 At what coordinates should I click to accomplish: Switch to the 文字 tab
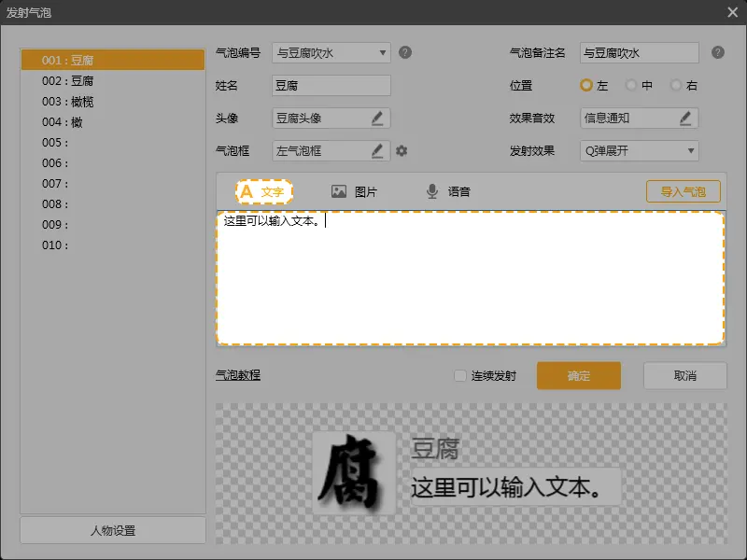(x=263, y=191)
